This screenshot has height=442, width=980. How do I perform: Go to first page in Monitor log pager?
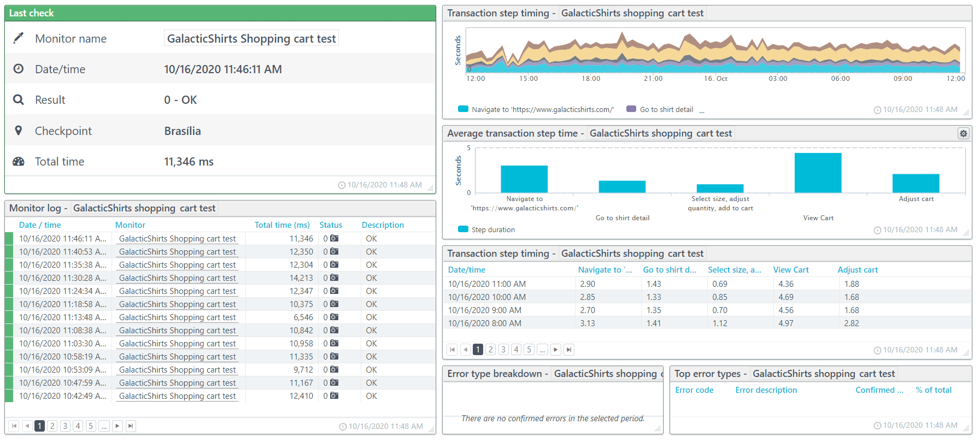(x=14, y=426)
